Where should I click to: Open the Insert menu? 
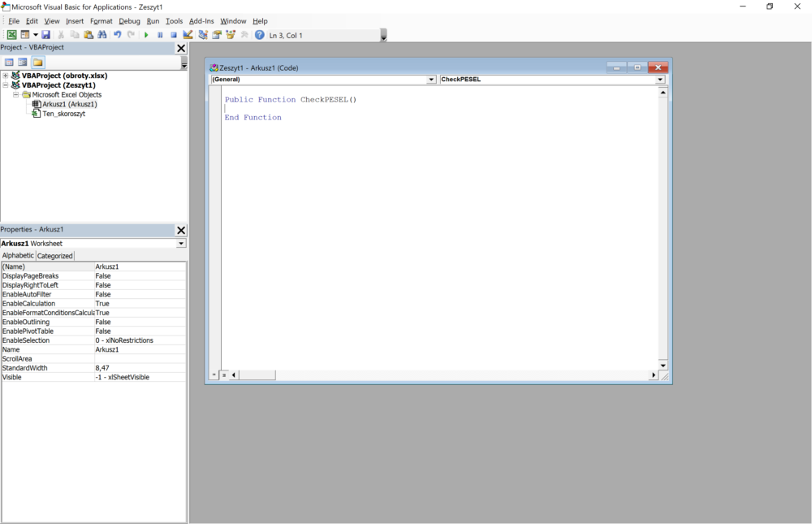75,21
